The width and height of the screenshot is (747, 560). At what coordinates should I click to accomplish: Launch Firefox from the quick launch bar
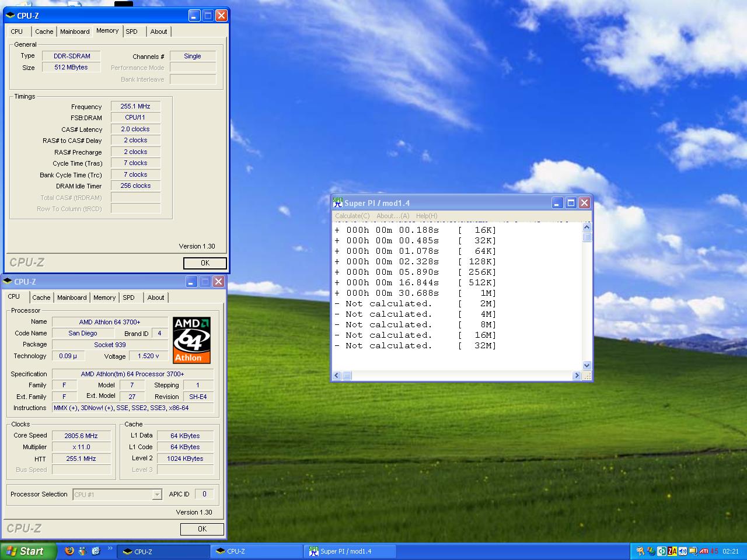click(69, 551)
